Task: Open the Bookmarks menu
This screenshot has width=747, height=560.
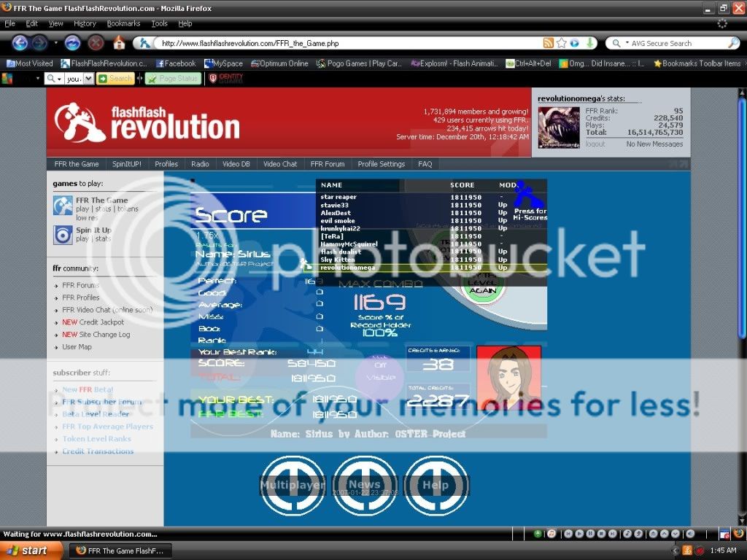Action: click(x=123, y=23)
